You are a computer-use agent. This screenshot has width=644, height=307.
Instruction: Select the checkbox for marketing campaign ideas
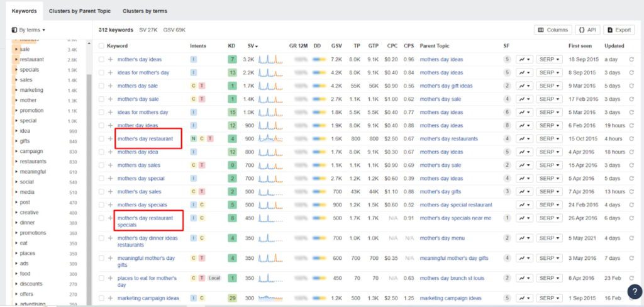[101, 298]
